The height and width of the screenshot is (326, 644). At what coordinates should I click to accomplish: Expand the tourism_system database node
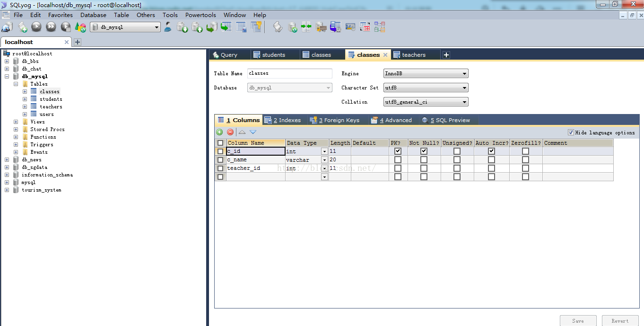pyautogui.click(x=7, y=190)
